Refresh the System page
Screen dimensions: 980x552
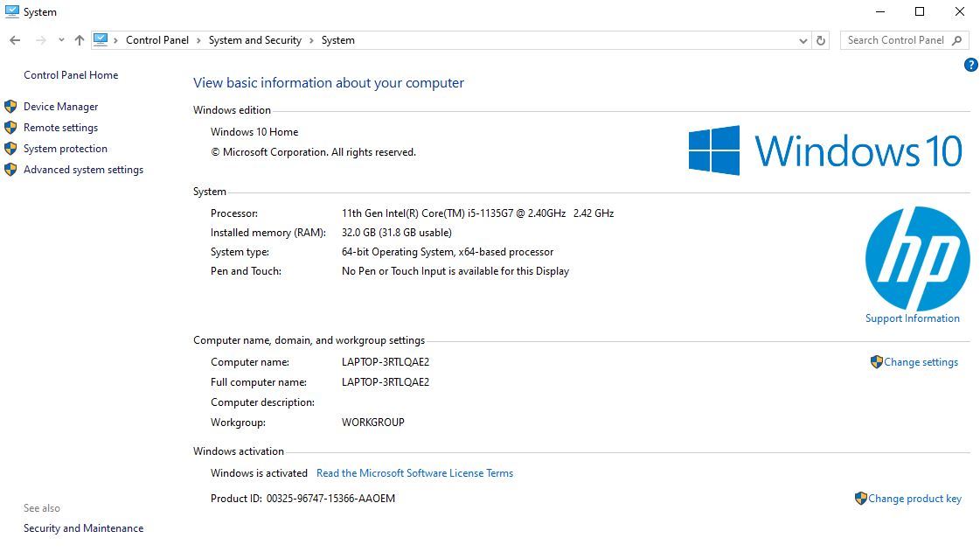pyautogui.click(x=821, y=40)
